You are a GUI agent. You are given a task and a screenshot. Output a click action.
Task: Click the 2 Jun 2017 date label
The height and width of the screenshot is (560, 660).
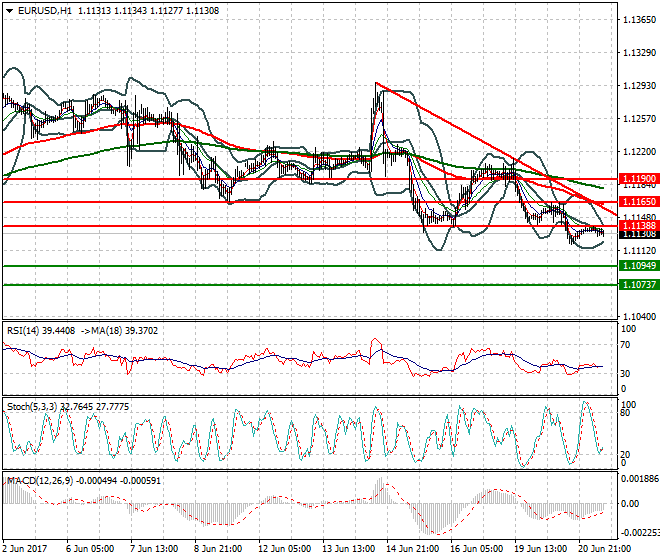25,549
